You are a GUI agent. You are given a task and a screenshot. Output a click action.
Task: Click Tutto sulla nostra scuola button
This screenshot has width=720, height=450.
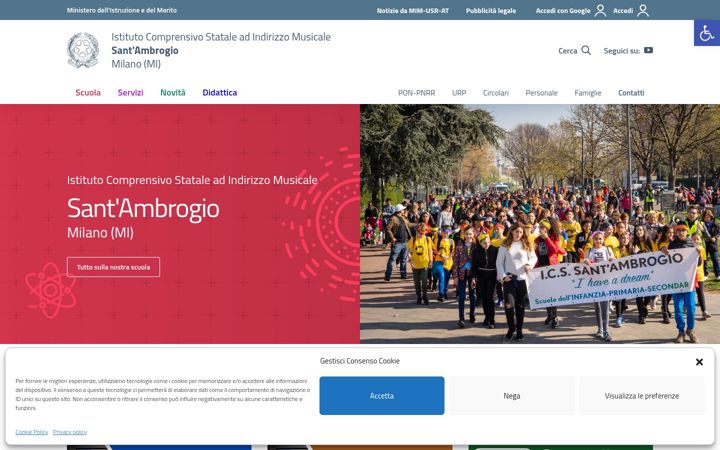tap(113, 267)
